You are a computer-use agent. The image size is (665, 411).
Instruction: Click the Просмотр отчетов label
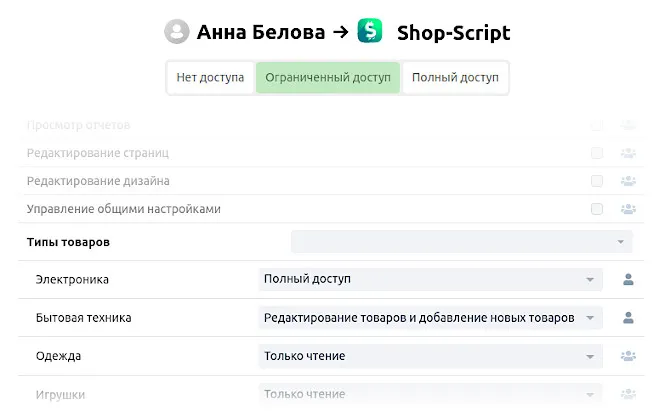[78, 125]
